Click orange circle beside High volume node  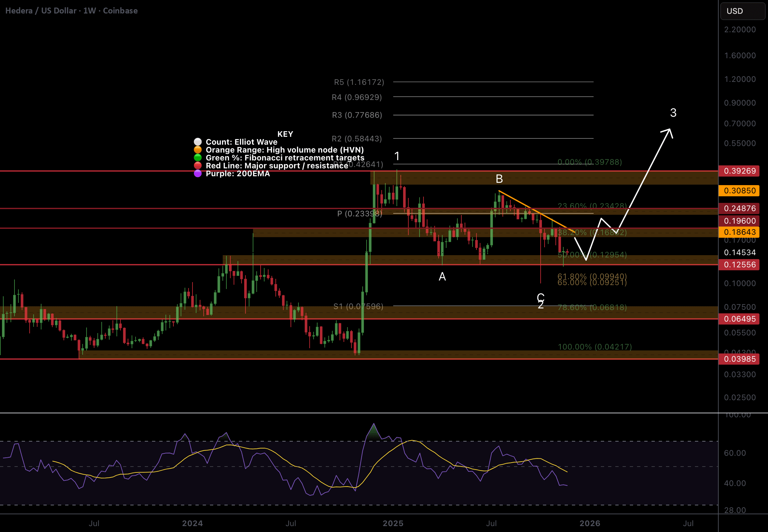[x=197, y=150]
